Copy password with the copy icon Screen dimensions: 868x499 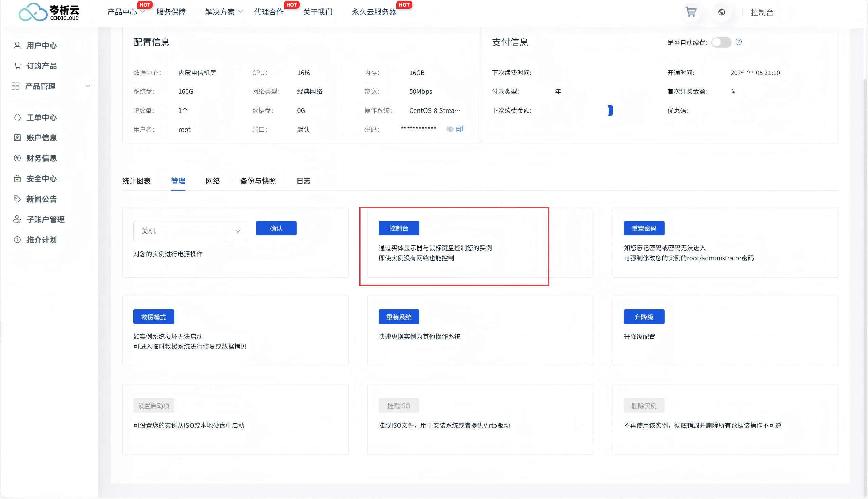pos(459,129)
